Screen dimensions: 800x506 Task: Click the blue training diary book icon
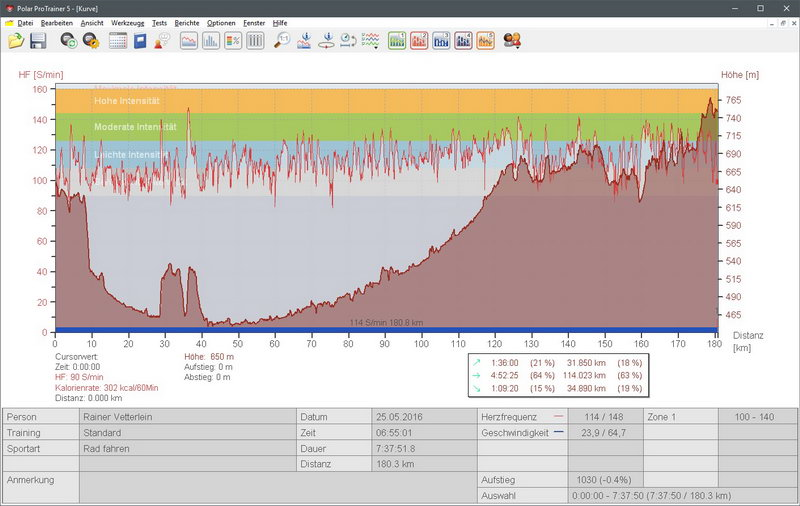coord(140,41)
